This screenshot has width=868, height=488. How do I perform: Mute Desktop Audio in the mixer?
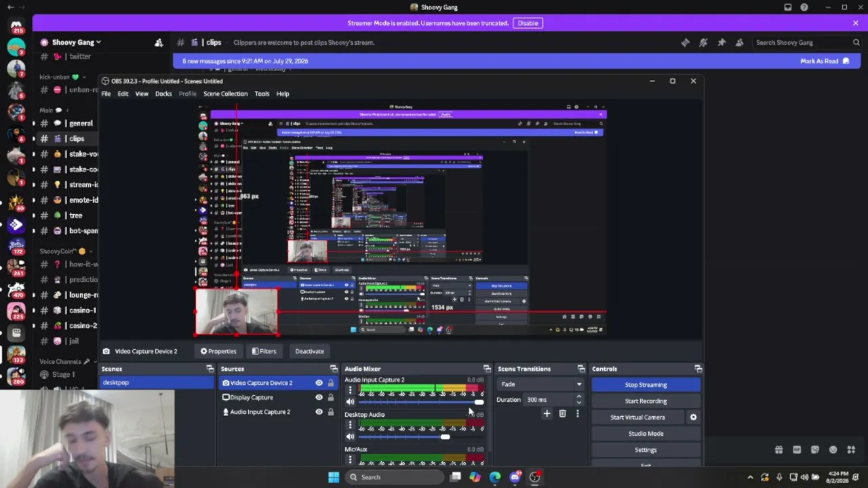pos(350,437)
